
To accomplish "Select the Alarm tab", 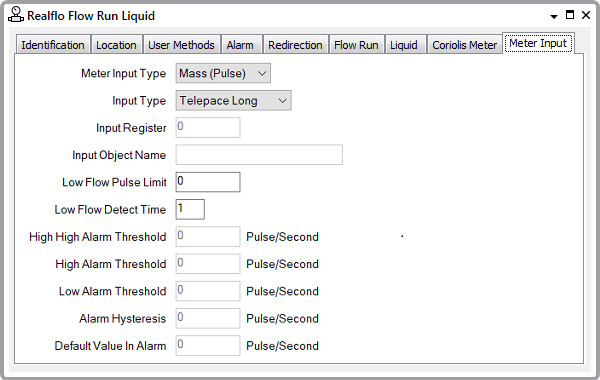I will (x=240, y=45).
